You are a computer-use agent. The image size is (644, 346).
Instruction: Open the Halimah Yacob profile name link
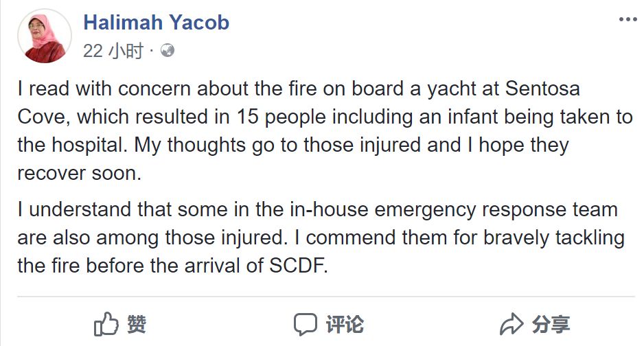[x=156, y=22]
